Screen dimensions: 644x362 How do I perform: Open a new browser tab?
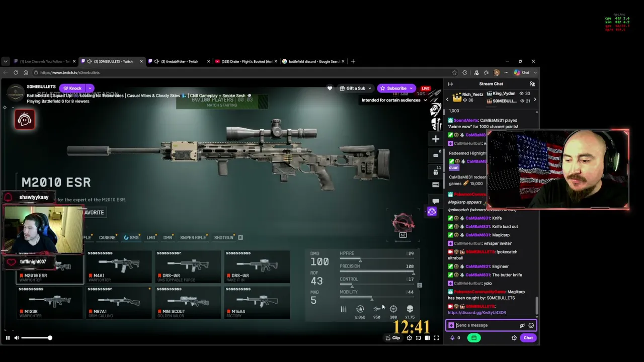point(353,61)
